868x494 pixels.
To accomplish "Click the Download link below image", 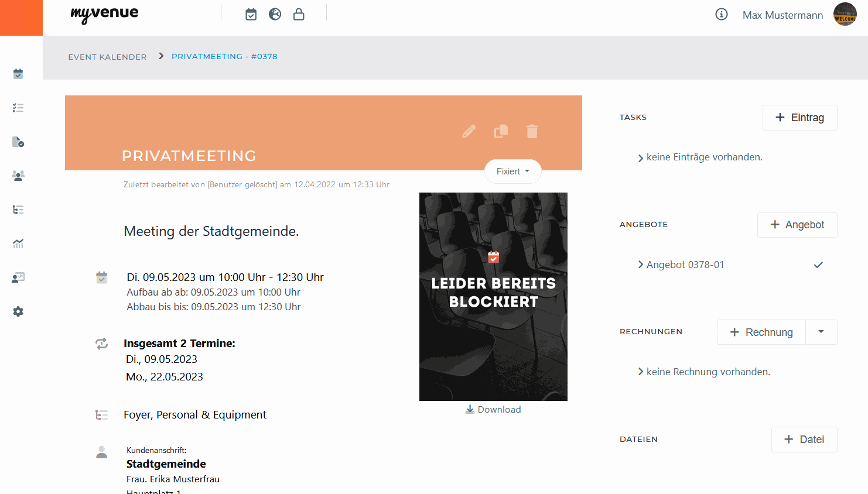I will pyautogui.click(x=493, y=410).
